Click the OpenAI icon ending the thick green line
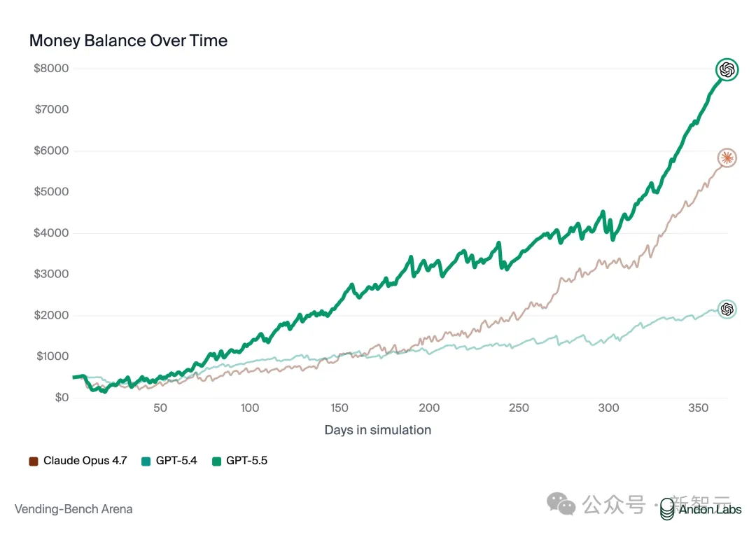Viewport: 756px width, 535px height. (x=727, y=69)
